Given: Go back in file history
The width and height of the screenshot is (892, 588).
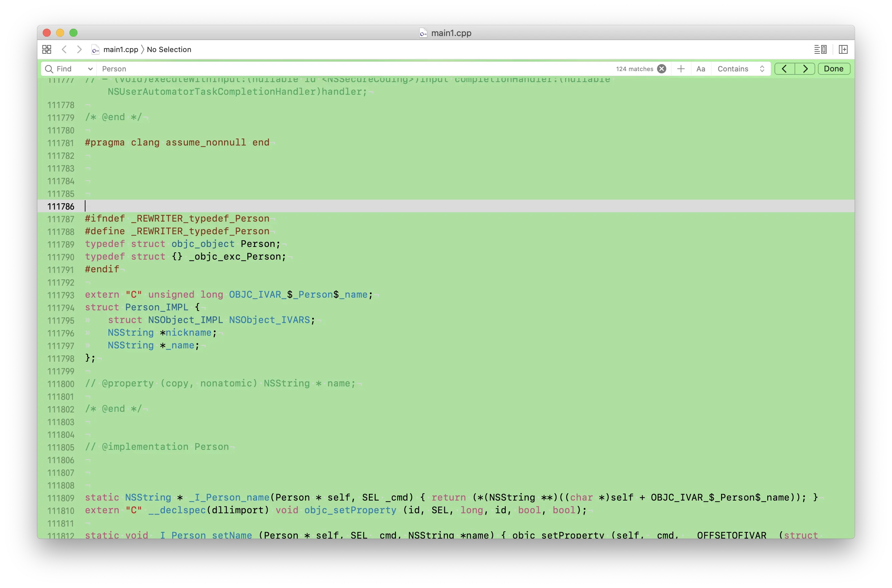Looking at the screenshot, I should (x=64, y=49).
